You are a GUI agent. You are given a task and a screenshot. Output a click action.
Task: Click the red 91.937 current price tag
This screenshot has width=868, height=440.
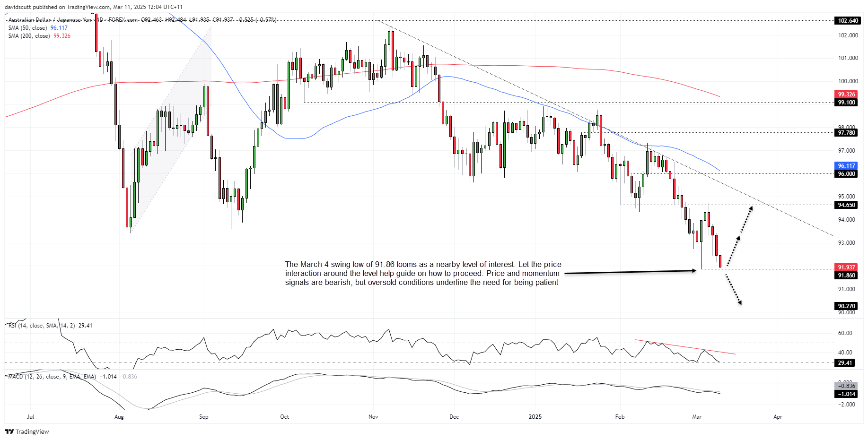tap(846, 267)
